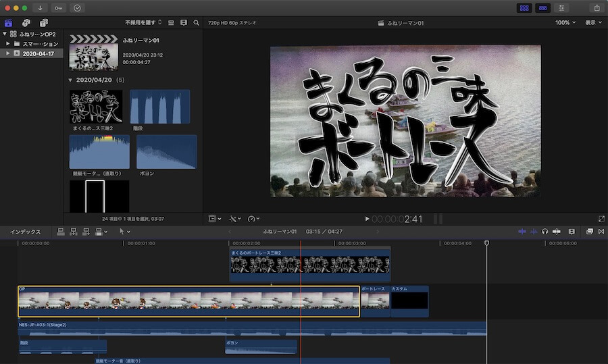Select the ボヨン audio clip thumbnail

coord(167,152)
